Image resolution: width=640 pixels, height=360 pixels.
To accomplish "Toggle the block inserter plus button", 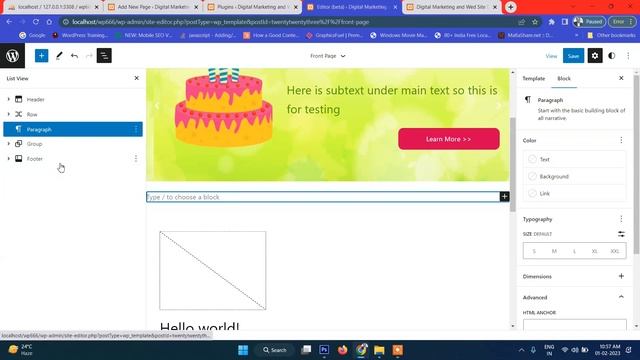I will (41, 56).
